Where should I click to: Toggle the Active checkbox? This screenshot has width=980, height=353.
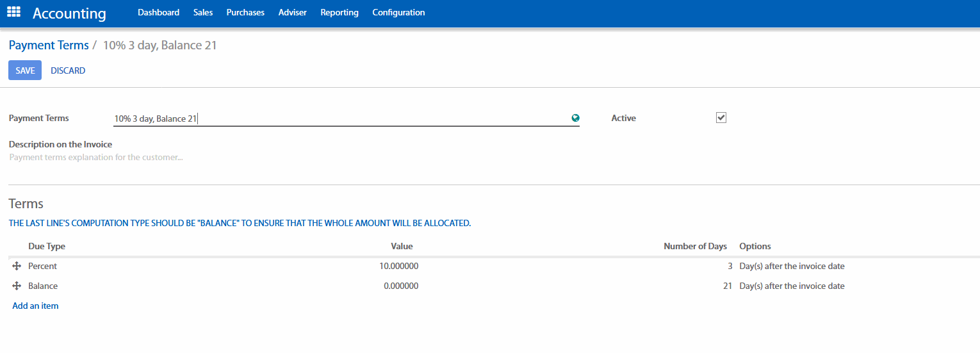[x=721, y=118]
